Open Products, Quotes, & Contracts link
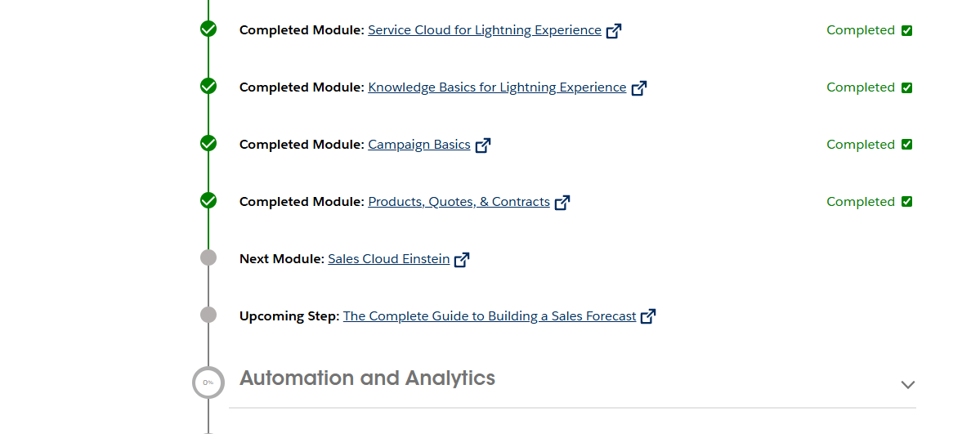The image size is (980, 434). (459, 202)
